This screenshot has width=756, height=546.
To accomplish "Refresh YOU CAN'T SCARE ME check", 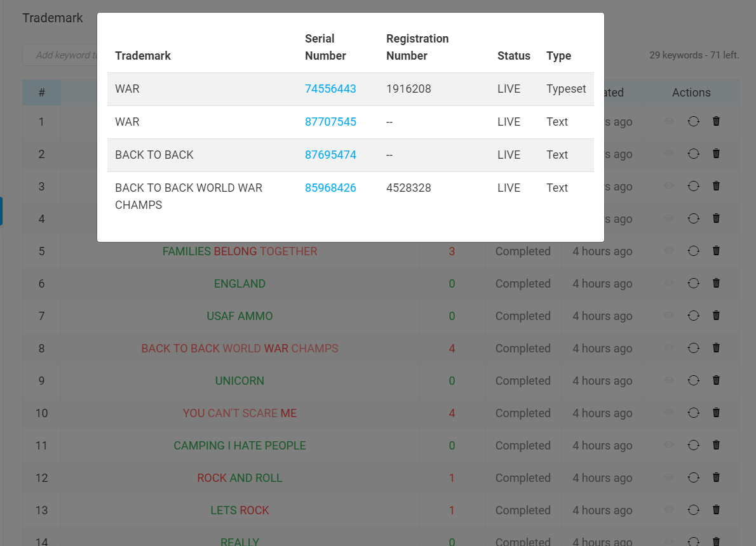I will click(693, 413).
